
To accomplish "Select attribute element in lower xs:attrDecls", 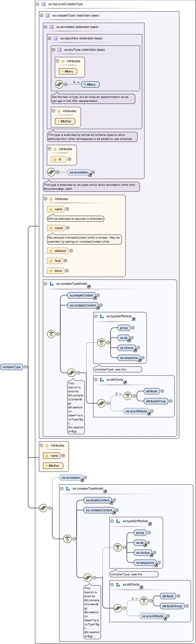I will 168,596.
